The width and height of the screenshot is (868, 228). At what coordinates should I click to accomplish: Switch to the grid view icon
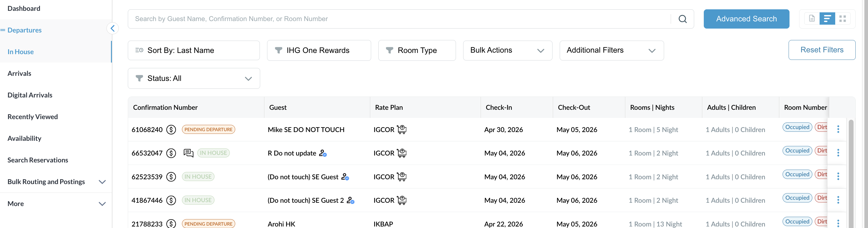842,19
